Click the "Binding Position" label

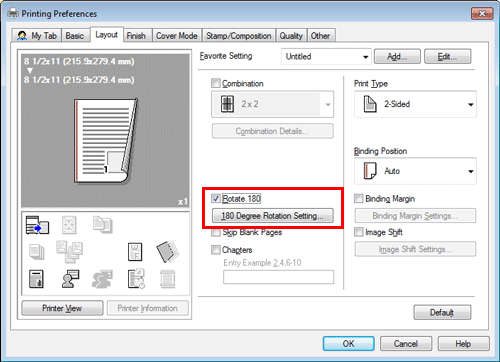tap(380, 151)
